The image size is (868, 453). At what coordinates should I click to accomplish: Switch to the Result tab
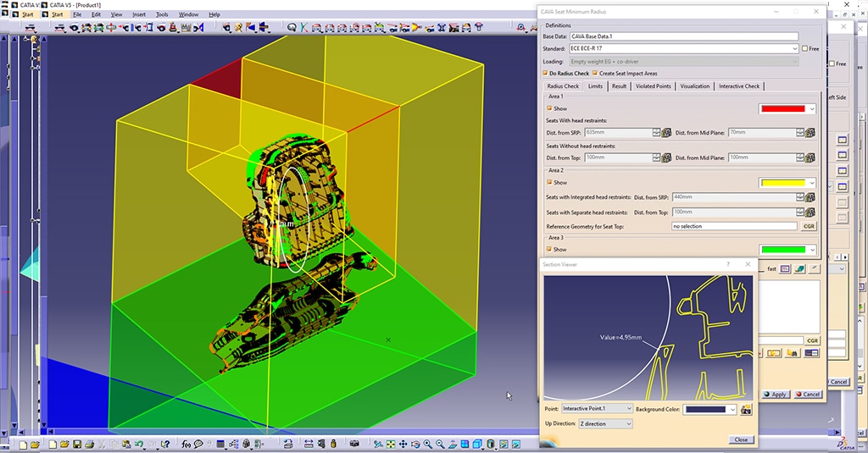pyautogui.click(x=619, y=86)
